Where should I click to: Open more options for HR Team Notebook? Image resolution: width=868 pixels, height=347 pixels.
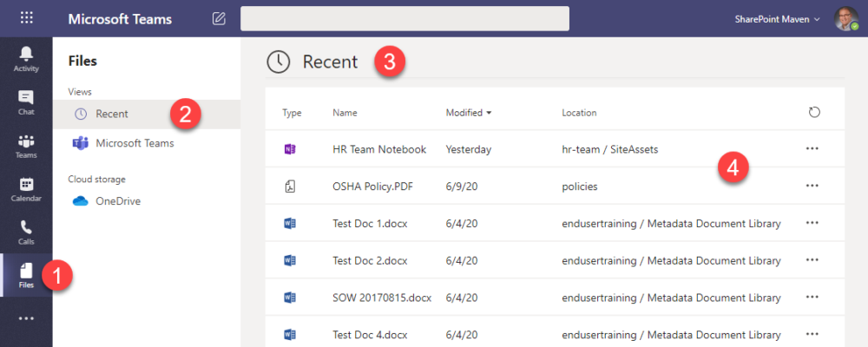[812, 149]
